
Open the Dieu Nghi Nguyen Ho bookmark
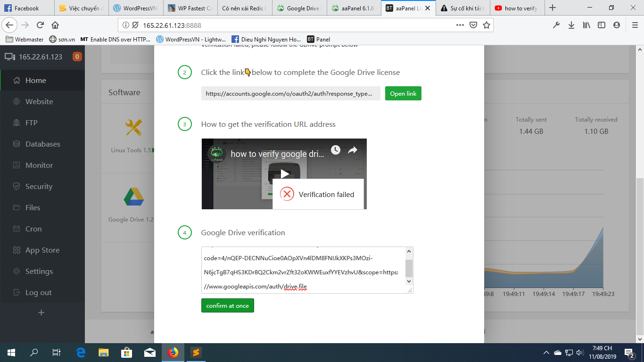click(266, 39)
